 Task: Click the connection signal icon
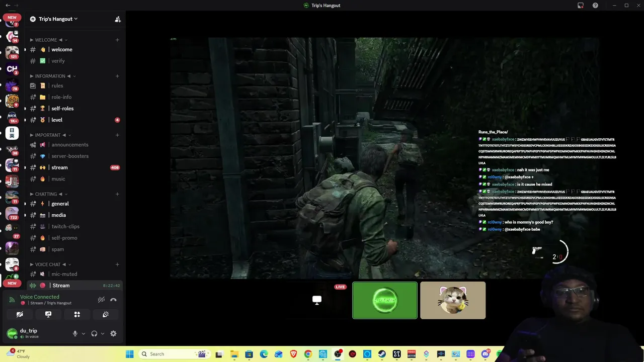(x=12, y=300)
